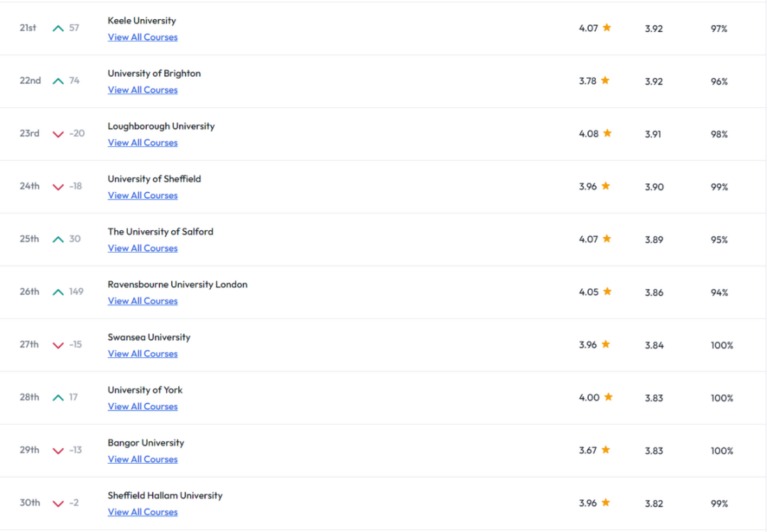Click the rating star in University of Sheffield row
Viewport: 767px width, 532px height.
(x=606, y=186)
